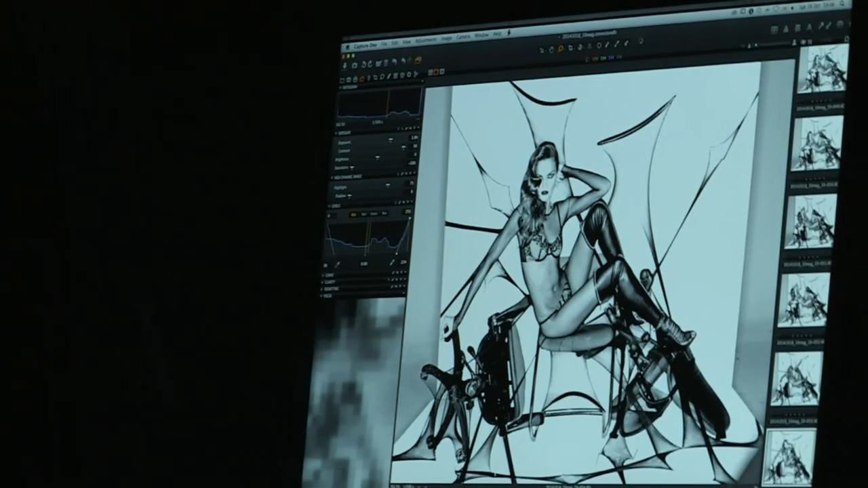868x488 pixels.
Task: Click the Saturation value field -100
Action: 412,163
